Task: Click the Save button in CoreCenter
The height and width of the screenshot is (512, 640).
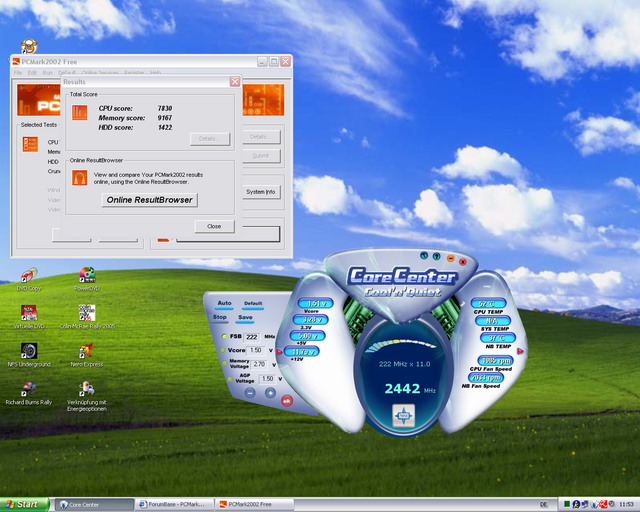Action: pyautogui.click(x=245, y=318)
